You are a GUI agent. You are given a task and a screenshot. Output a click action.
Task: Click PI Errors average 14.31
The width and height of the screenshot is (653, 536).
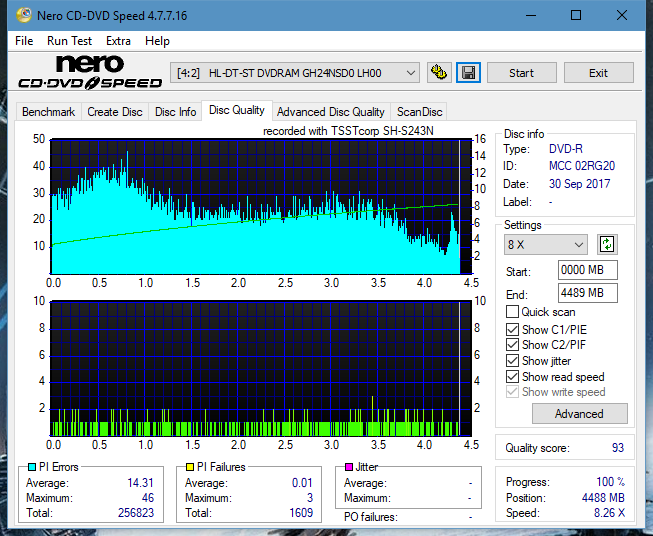tap(140, 483)
